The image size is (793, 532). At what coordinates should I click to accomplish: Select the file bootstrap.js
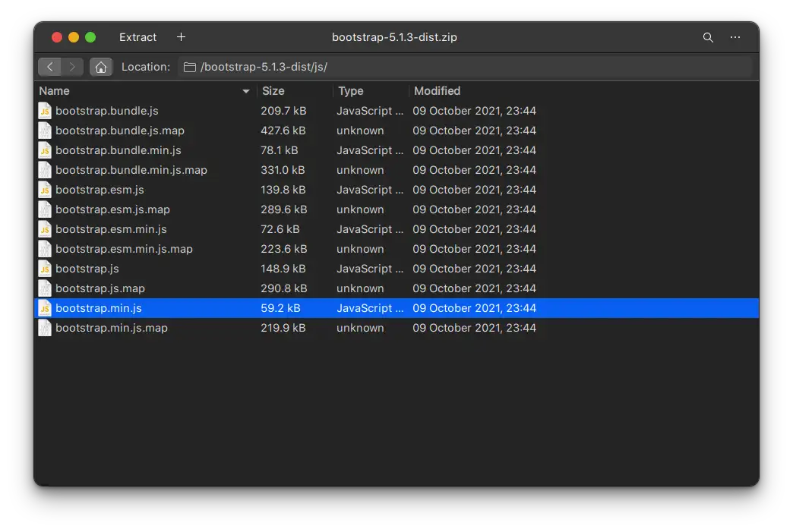tap(87, 268)
